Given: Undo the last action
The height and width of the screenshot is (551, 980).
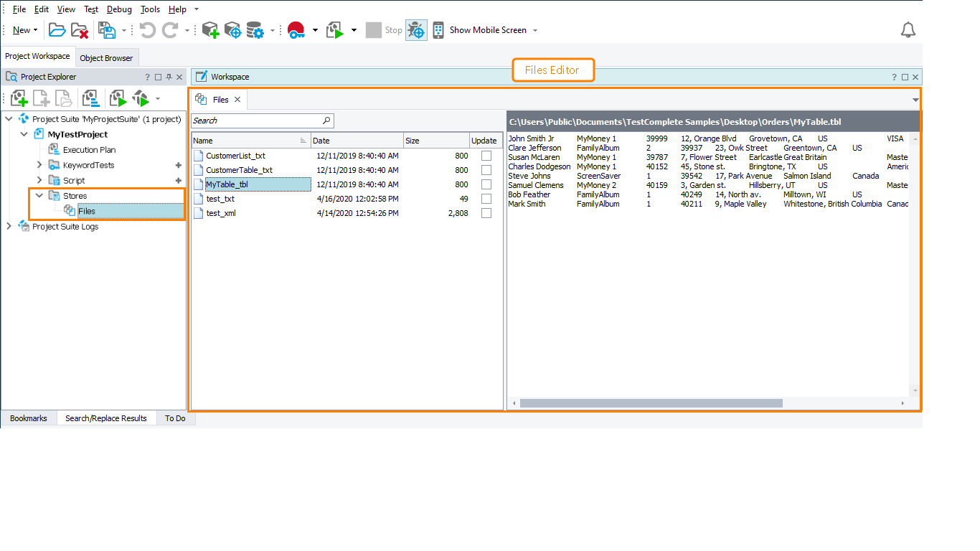Looking at the screenshot, I should [148, 29].
